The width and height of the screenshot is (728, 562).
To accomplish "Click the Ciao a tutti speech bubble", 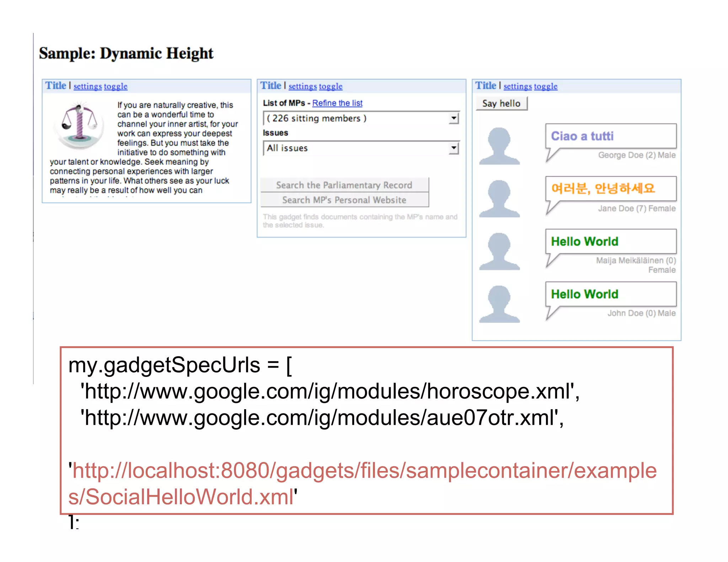I will coord(610,136).
